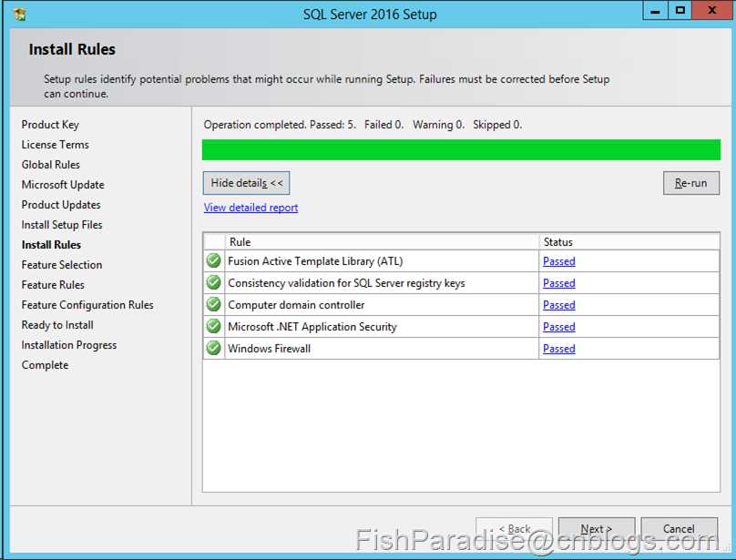The height and width of the screenshot is (560, 736).
Task: Select Feature Selection step in sidebar
Action: click(62, 265)
